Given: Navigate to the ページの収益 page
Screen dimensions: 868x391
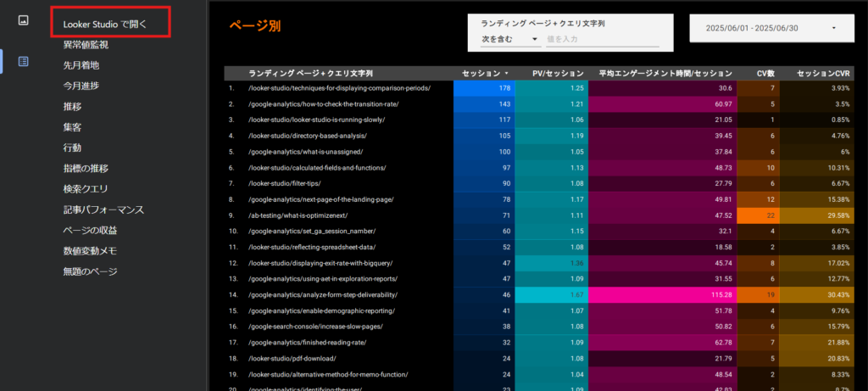Looking at the screenshot, I should pyautogui.click(x=90, y=230).
